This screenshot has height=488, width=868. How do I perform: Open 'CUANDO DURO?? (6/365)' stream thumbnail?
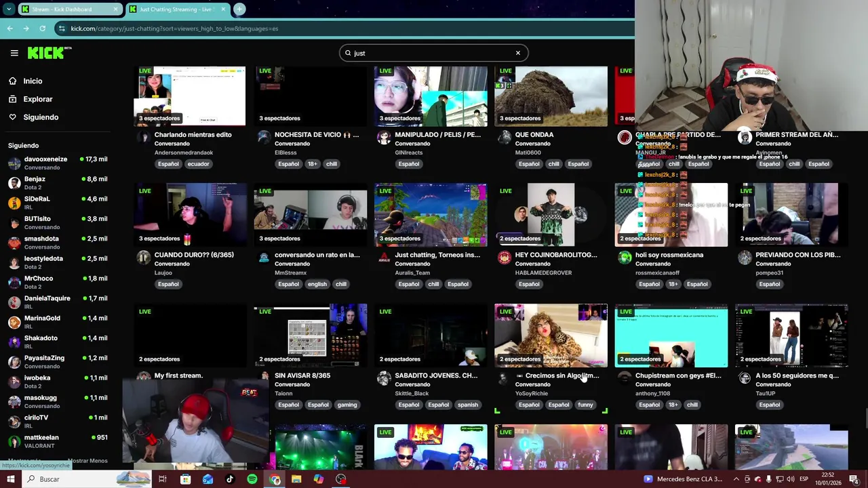pyautogui.click(x=190, y=215)
